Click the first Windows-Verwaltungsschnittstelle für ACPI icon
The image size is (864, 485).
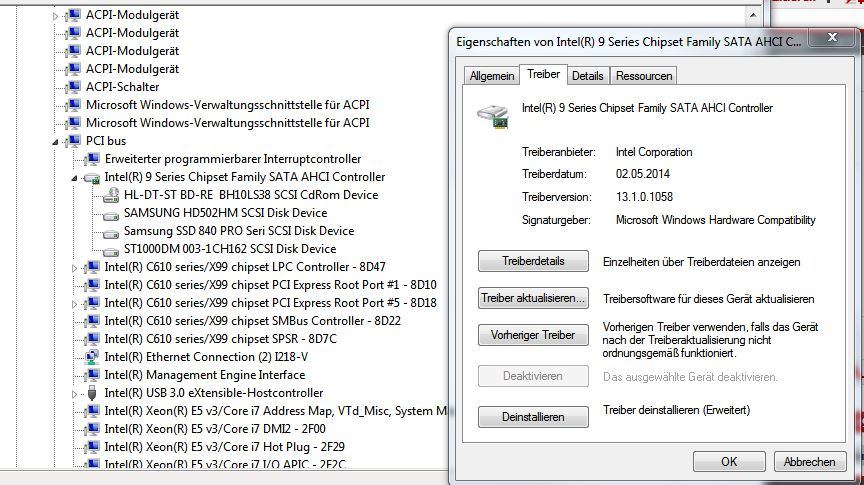point(74,105)
